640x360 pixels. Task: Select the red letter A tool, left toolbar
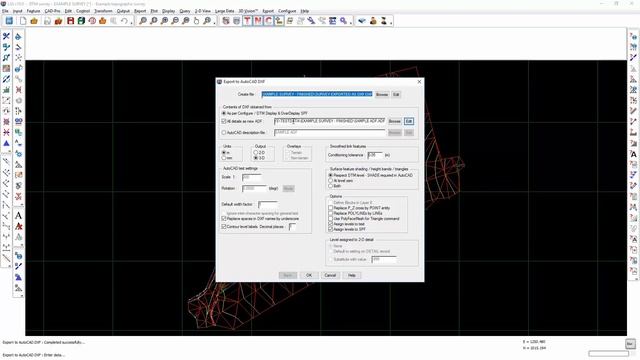(18, 226)
